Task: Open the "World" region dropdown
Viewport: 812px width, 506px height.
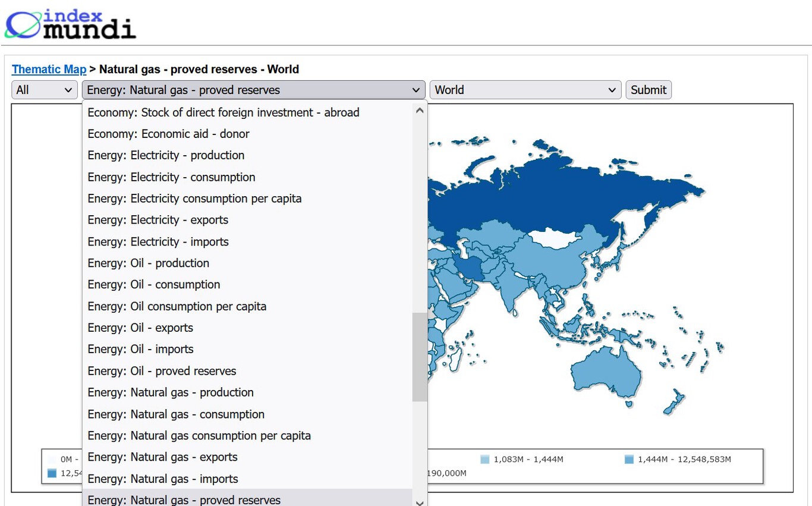Action: coord(525,89)
